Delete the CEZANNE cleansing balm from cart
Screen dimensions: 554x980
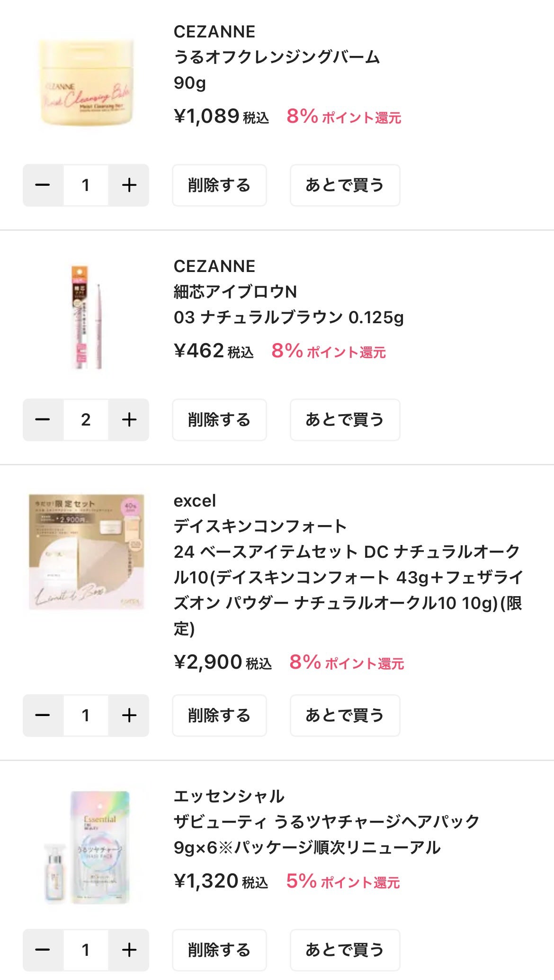219,185
